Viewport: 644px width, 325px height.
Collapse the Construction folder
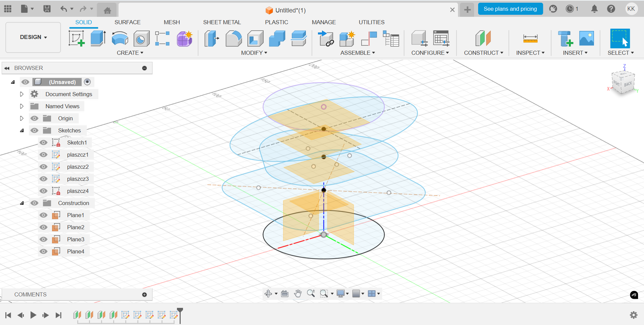click(x=22, y=203)
